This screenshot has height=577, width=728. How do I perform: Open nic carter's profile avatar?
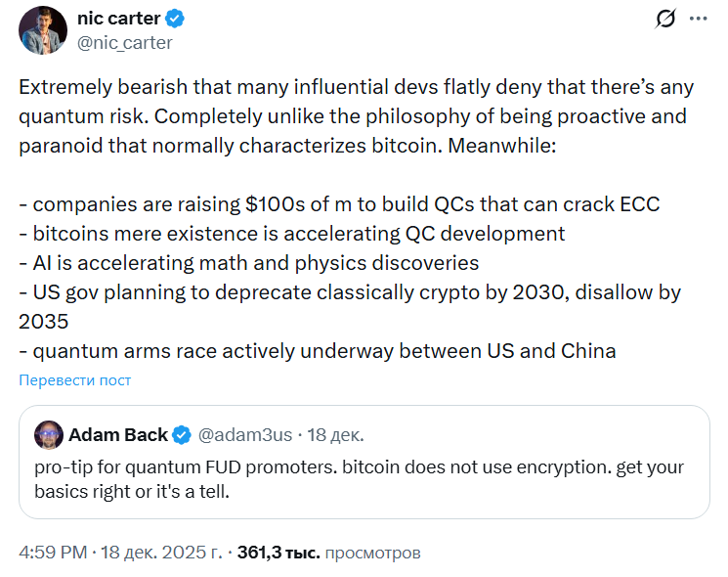tap(42, 30)
